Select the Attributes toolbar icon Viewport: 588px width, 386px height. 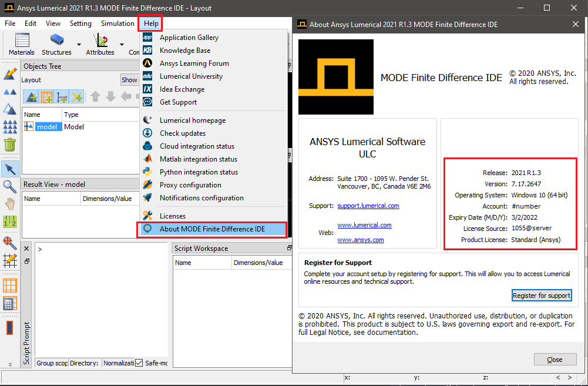100,41
